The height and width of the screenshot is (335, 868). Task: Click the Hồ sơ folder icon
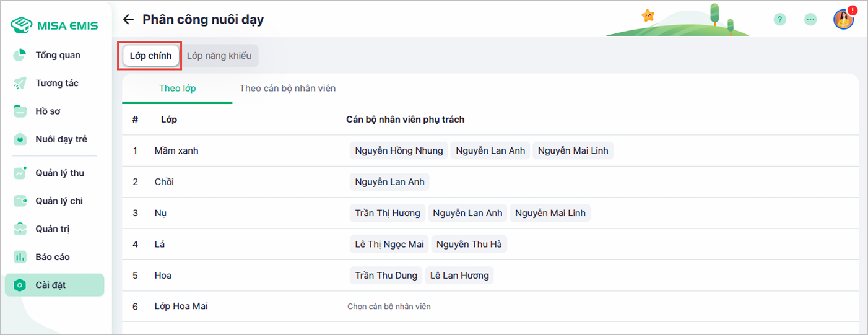pos(20,111)
